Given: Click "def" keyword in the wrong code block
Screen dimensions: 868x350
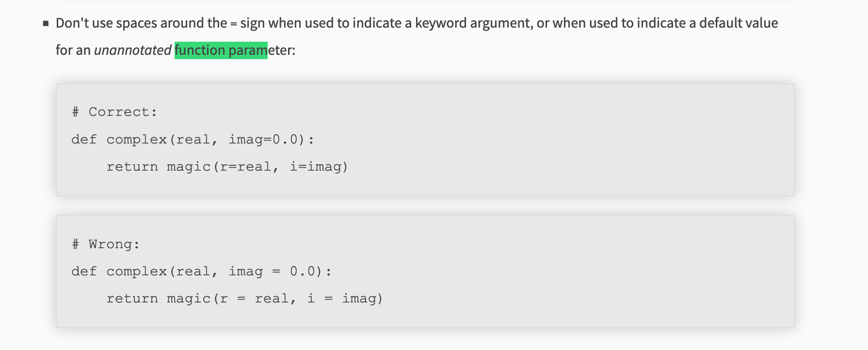Looking at the screenshot, I should [x=84, y=271].
